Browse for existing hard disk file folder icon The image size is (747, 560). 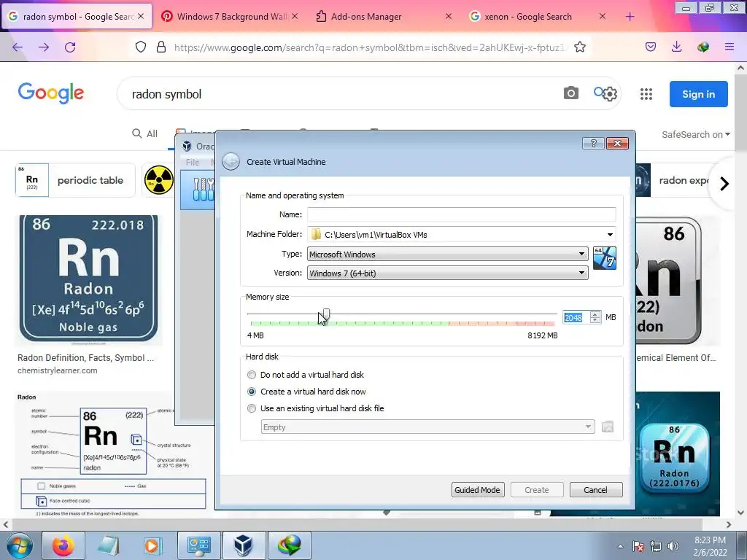pyautogui.click(x=608, y=427)
